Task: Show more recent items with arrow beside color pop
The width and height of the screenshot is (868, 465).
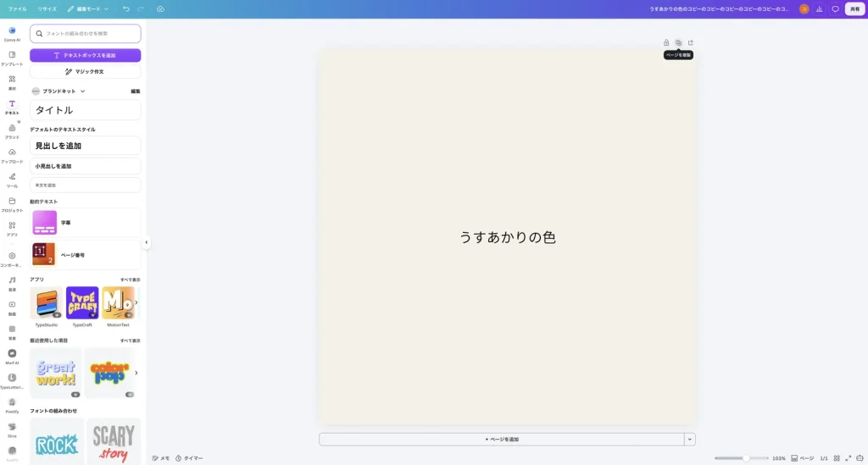Action: point(136,373)
